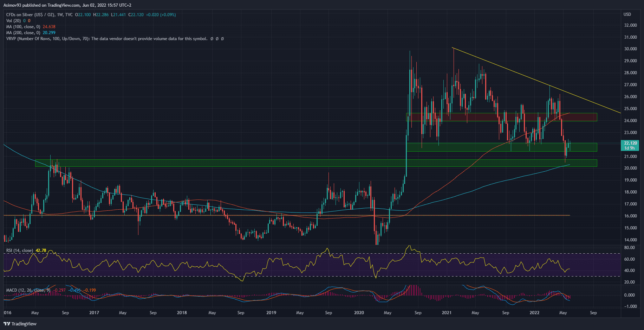
Task: Select the Vol (20) indicator label
Action: click(x=13, y=21)
